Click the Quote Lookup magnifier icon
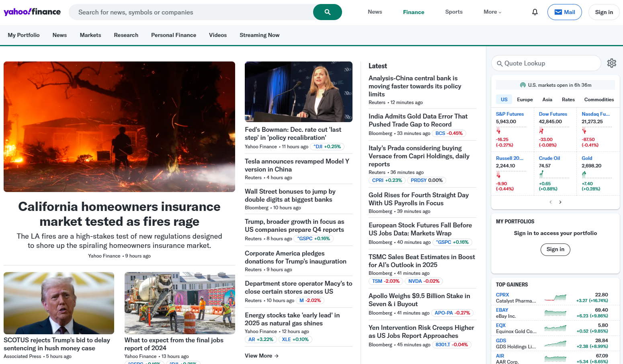Viewport: 623px width, 364px height. (x=500, y=63)
